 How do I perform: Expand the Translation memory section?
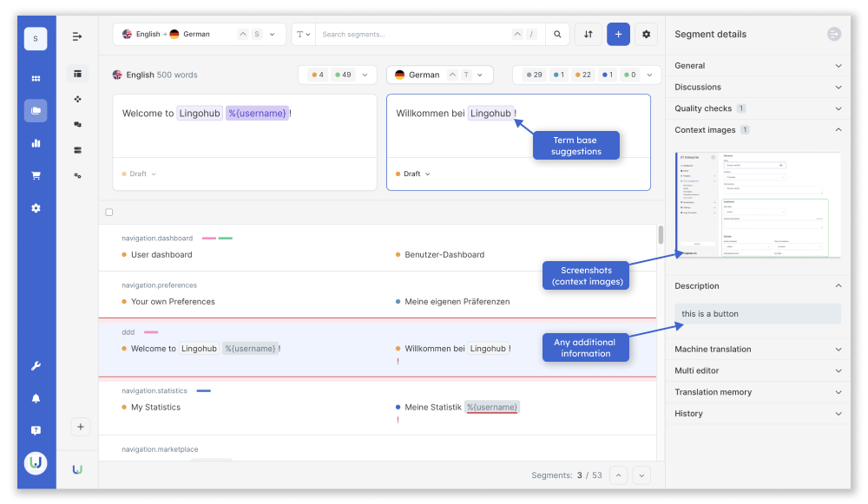(758, 392)
